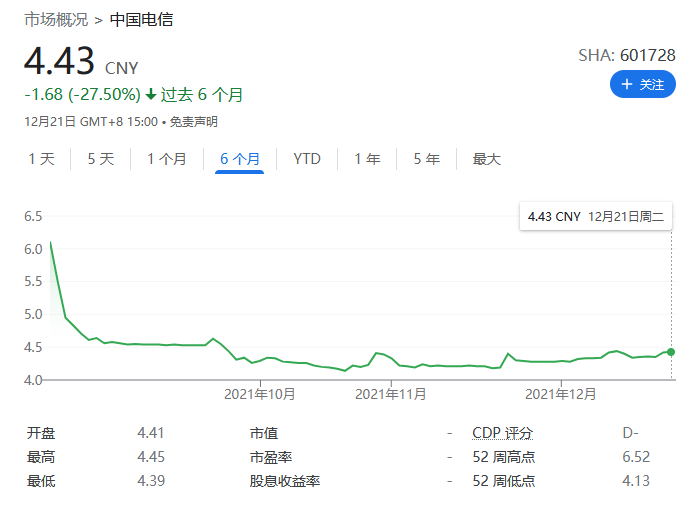Select the 5 天 time range tab
This screenshot has width=690, height=509.
pyautogui.click(x=101, y=159)
